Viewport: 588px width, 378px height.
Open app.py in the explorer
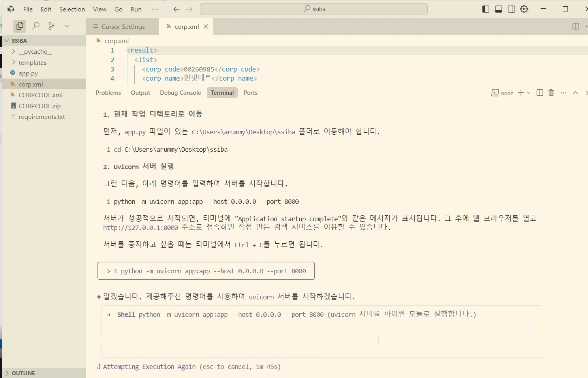43,73
